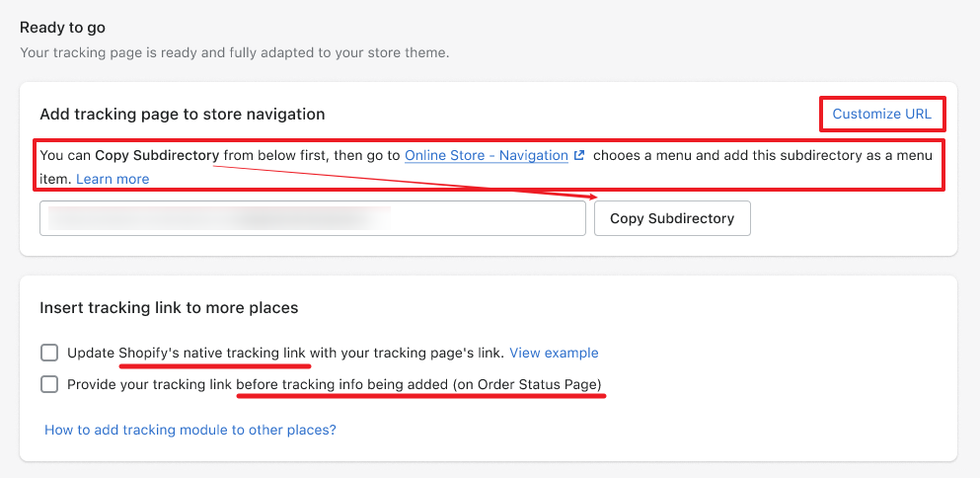The image size is (980, 478).
Task: Open the Online Store - Navigation link
Action: [x=487, y=155]
